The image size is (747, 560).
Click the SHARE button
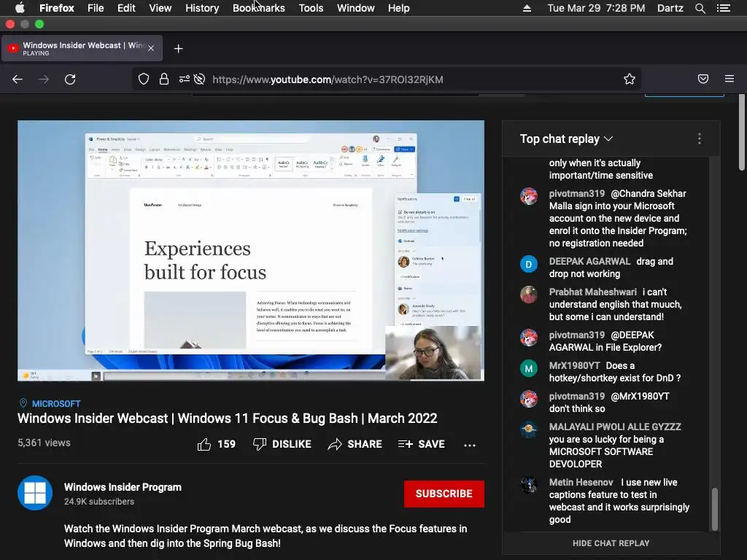pos(355,444)
